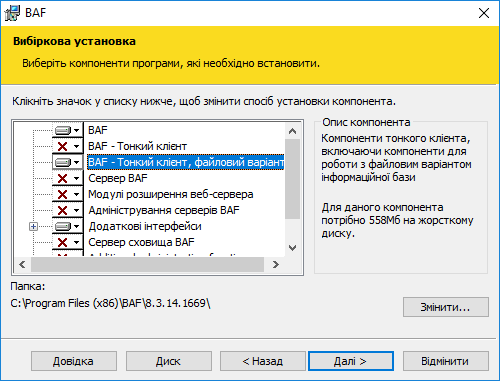
Task: Select Сервер сховища BAF item
Action: tap(141, 242)
